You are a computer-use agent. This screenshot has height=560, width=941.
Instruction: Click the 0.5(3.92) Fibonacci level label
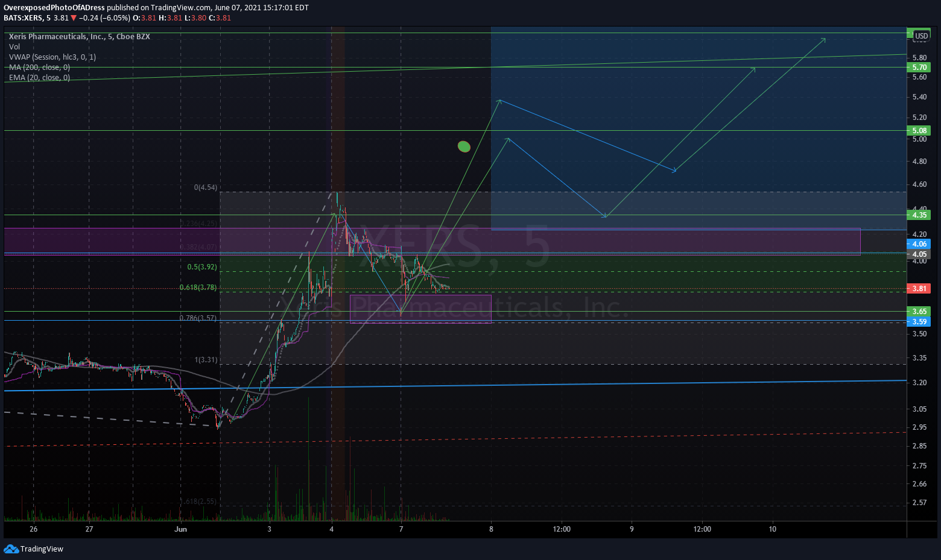tap(202, 267)
